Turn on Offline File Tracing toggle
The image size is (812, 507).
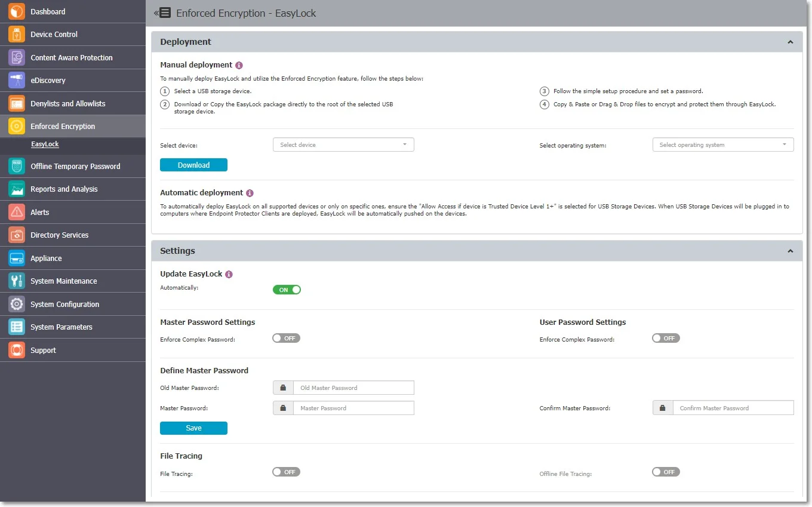[666, 472]
